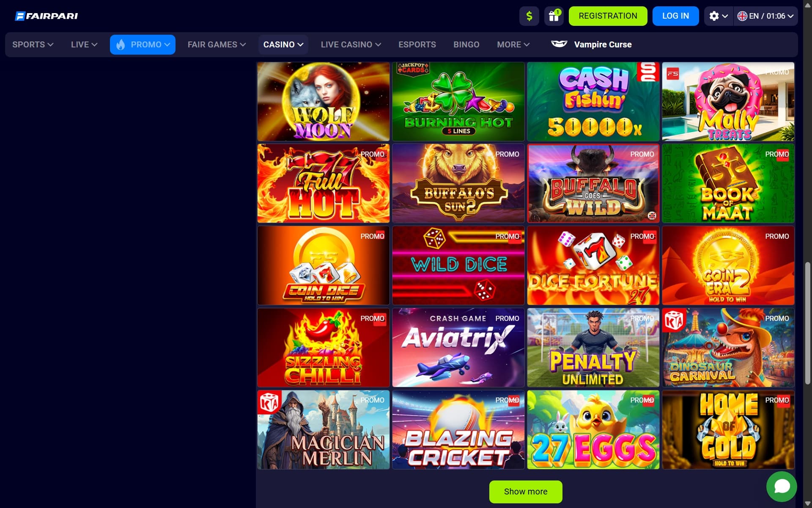Open the gift box bonuses icon
Image resolution: width=812 pixels, height=508 pixels.
click(x=554, y=16)
